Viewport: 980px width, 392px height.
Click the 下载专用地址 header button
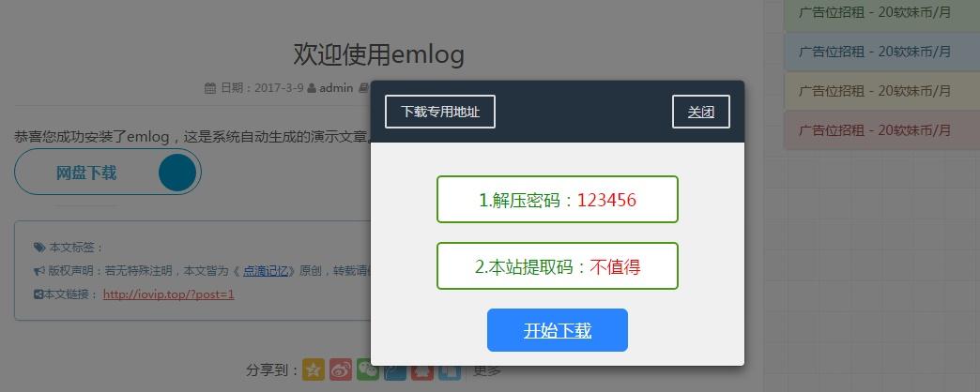[x=440, y=112]
